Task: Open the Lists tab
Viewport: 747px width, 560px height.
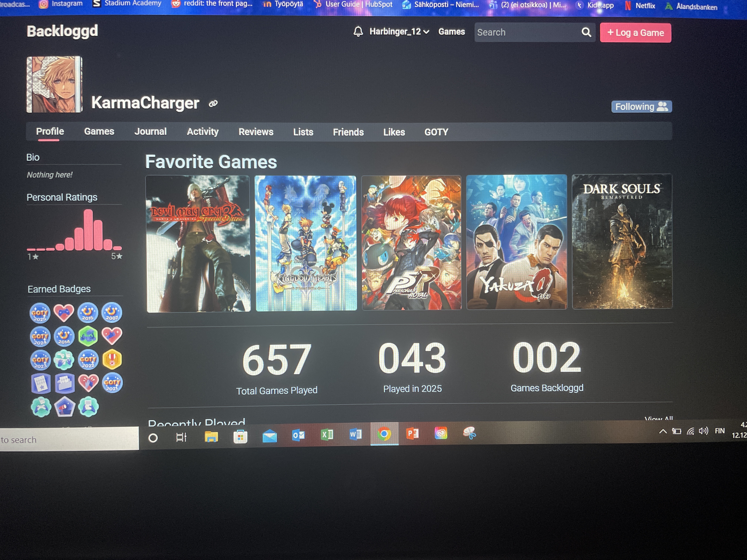Action: [303, 132]
